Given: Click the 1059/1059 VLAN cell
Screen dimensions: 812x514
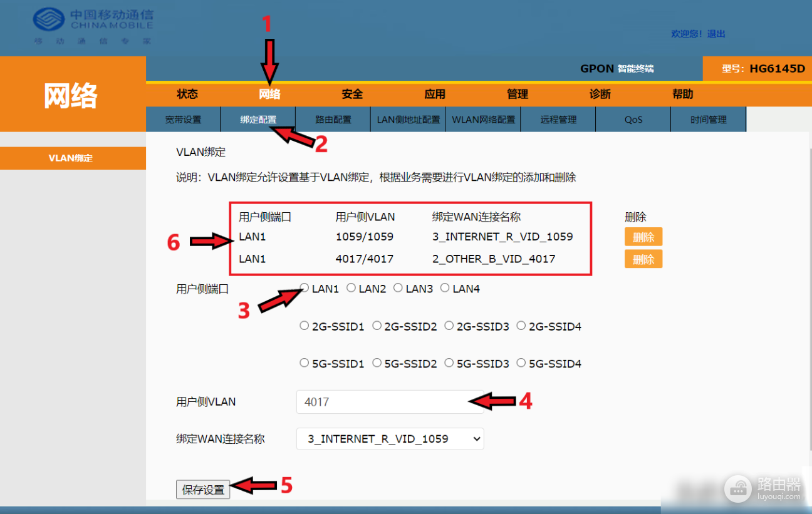Looking at the screenshot, I should 365,237.
